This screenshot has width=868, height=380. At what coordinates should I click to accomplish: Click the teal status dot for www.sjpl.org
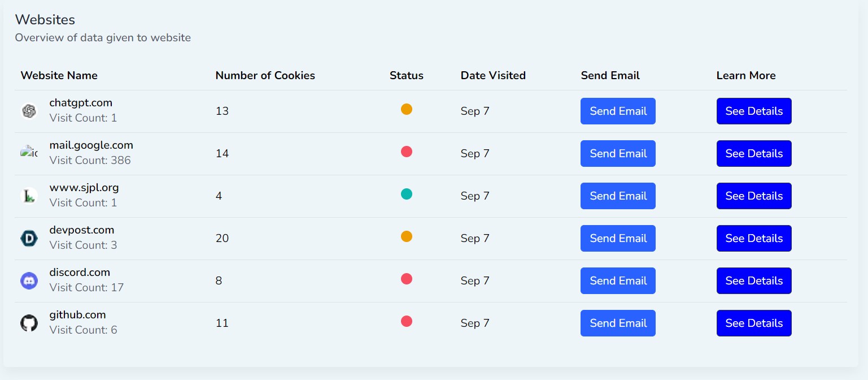407,194
